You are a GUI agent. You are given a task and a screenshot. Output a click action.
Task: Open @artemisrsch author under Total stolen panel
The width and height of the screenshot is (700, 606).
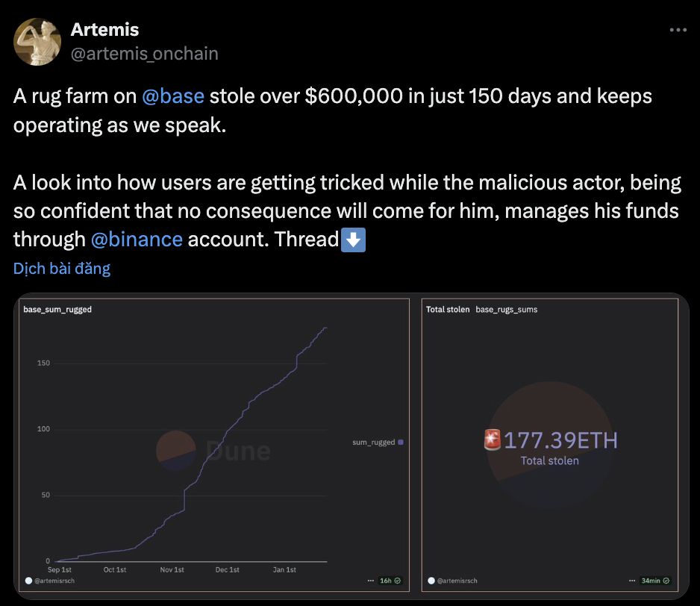click(453, 581)
